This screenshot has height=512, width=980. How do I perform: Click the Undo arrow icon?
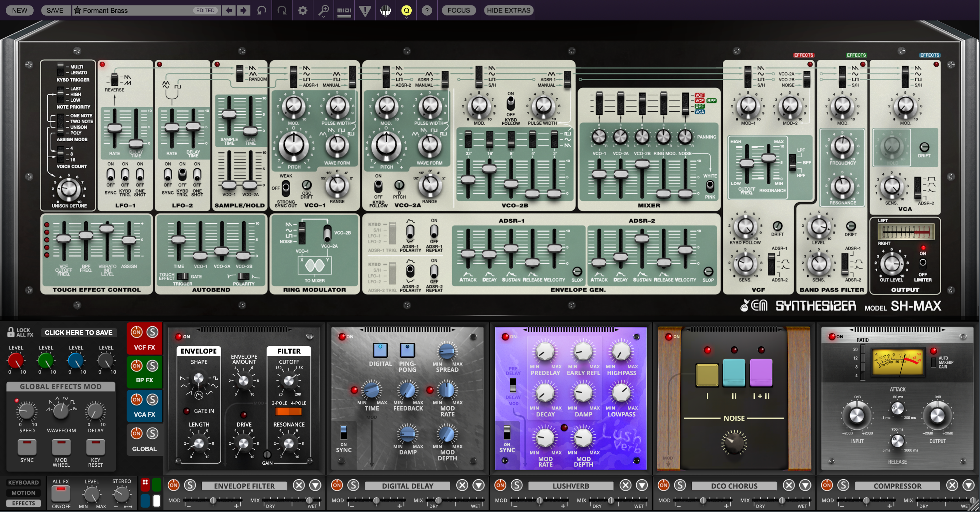(x=261, y=10)
